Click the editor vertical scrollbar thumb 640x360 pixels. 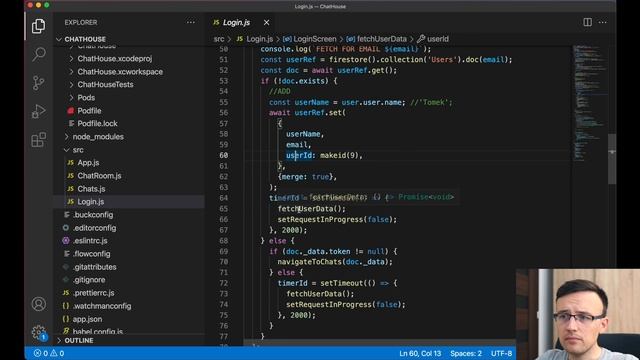(x=612, y=159)
